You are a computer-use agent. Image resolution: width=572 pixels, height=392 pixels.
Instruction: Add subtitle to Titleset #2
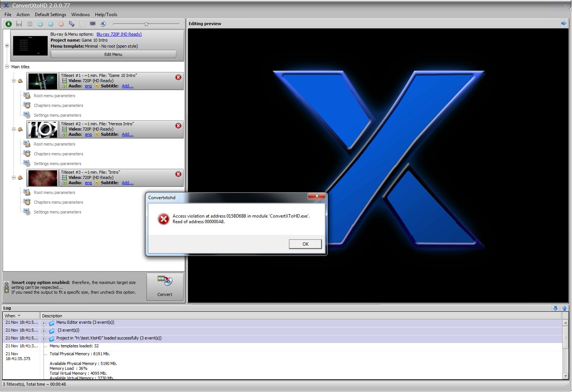(x=128, y=134)
